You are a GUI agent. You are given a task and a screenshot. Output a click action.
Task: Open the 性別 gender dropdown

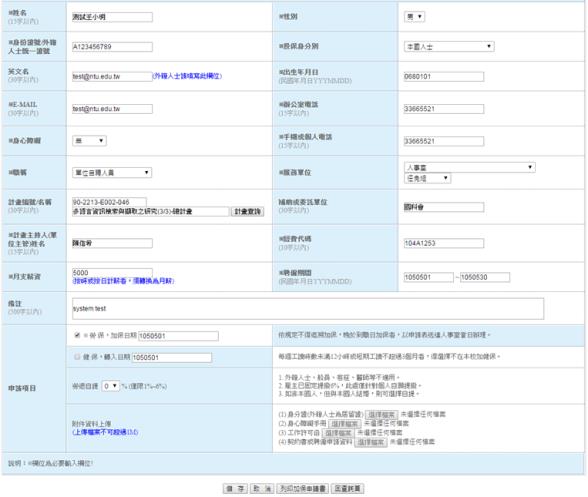(x=414, y=17)
